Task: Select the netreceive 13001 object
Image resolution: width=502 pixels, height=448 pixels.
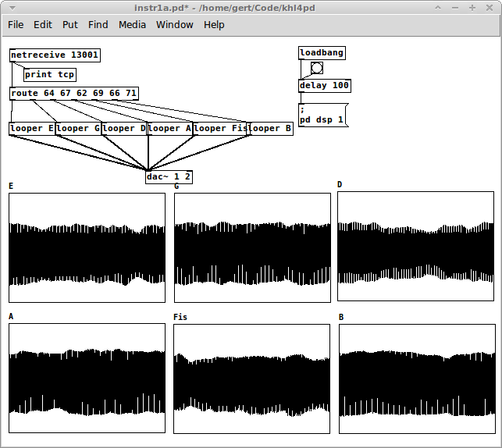Action: [x=55, y=55]
